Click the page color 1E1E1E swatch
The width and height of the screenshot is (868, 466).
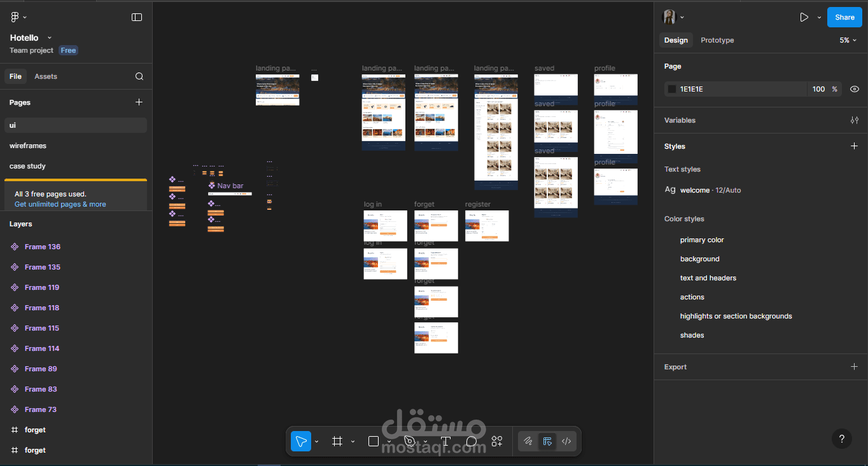tap(672, 89)
